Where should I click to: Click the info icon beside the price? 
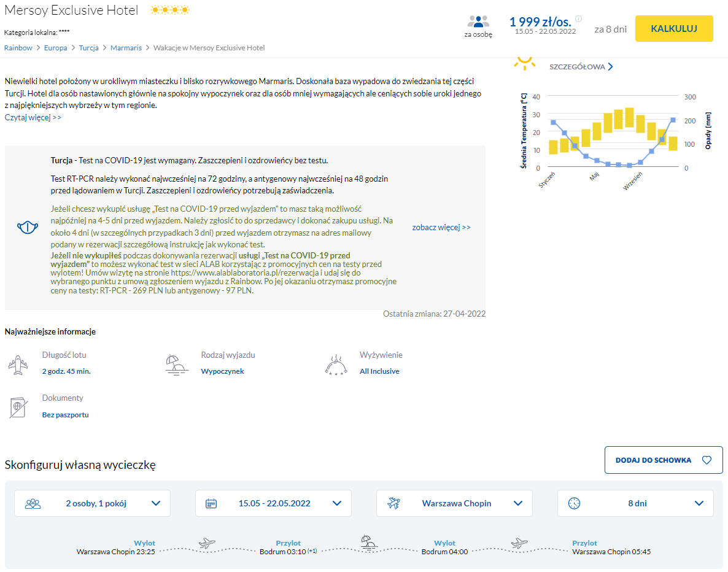tap(578, 18)
